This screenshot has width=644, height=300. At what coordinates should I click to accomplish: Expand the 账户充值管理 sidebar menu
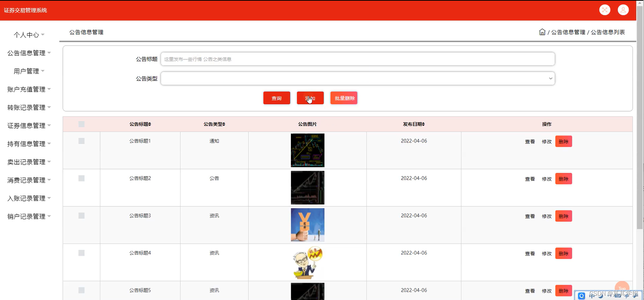29,89
